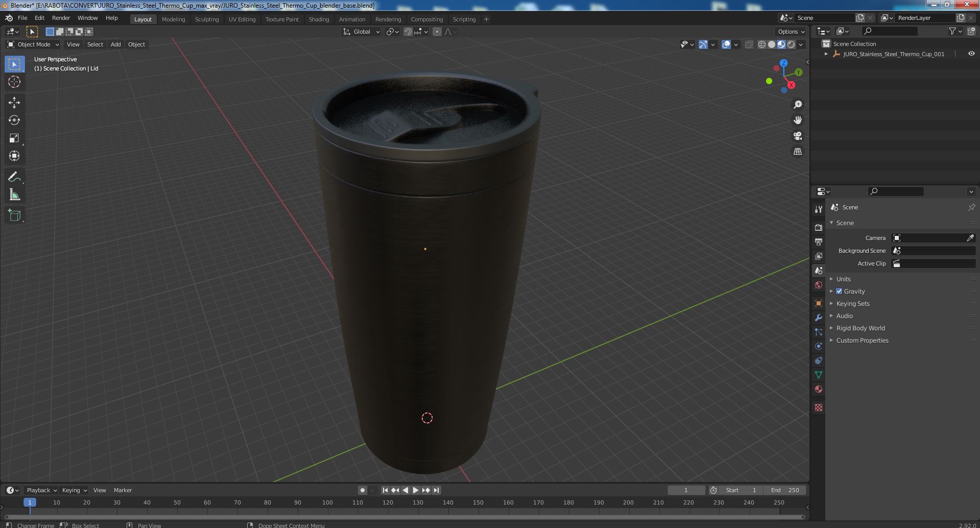Screen dimensions: 980x528
Task: Toggle X-Ray display
Action: pos(749,44)
